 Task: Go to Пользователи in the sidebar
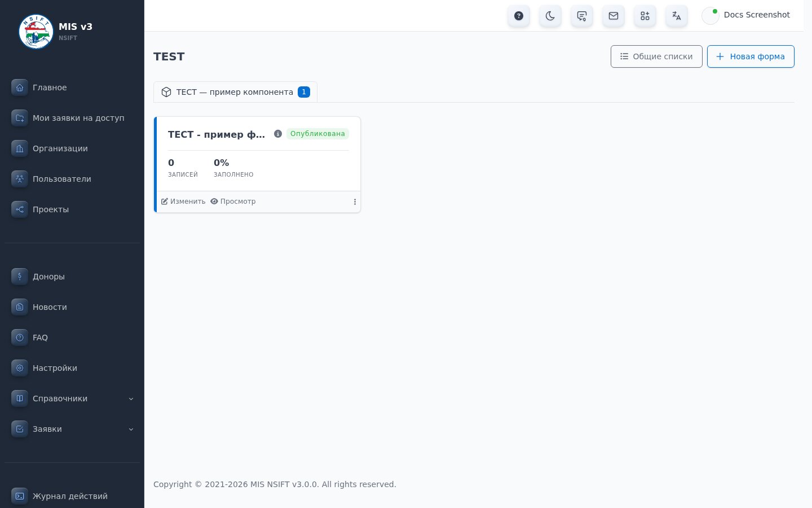(72, 179)
